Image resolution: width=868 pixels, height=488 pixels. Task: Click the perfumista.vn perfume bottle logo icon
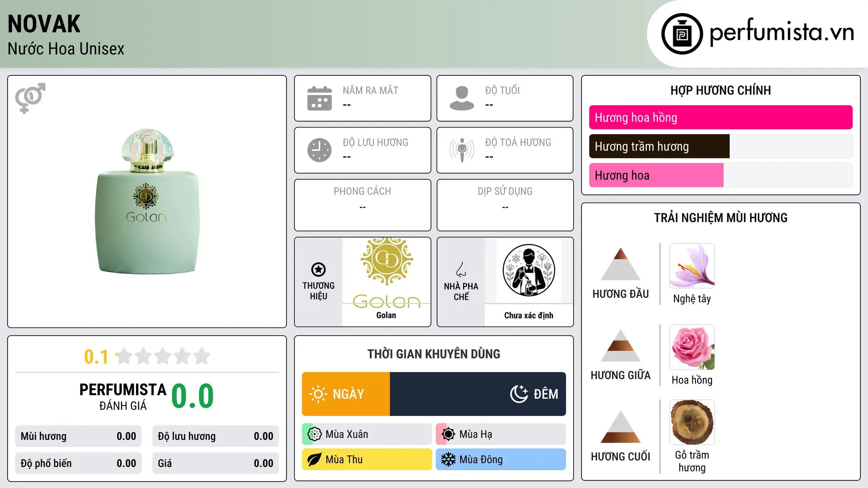[x=682, y=34]
